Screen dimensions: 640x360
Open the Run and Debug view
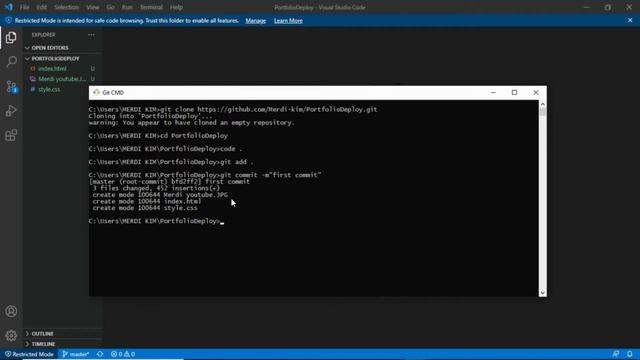(x=11, y=111)
